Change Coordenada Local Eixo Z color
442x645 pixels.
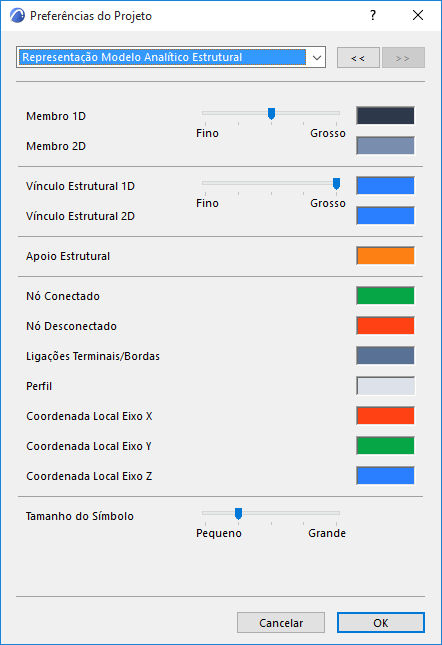coord(385,476)
